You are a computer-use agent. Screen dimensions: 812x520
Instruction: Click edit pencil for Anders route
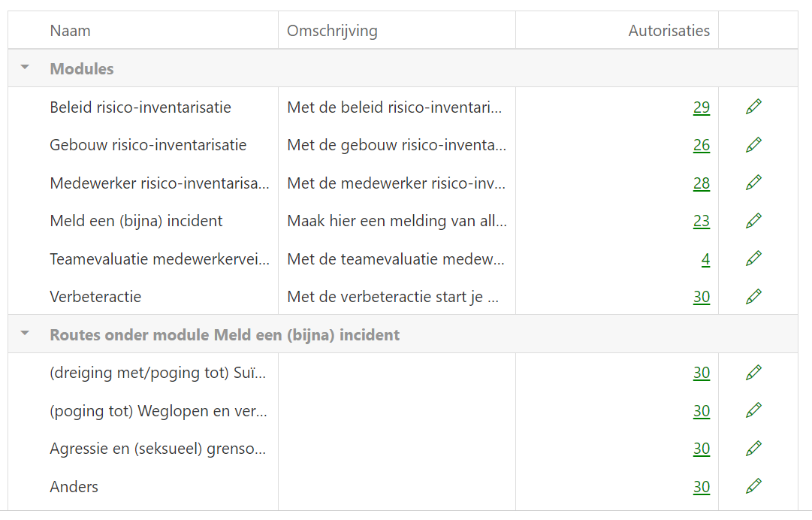[x=753, y=486]
